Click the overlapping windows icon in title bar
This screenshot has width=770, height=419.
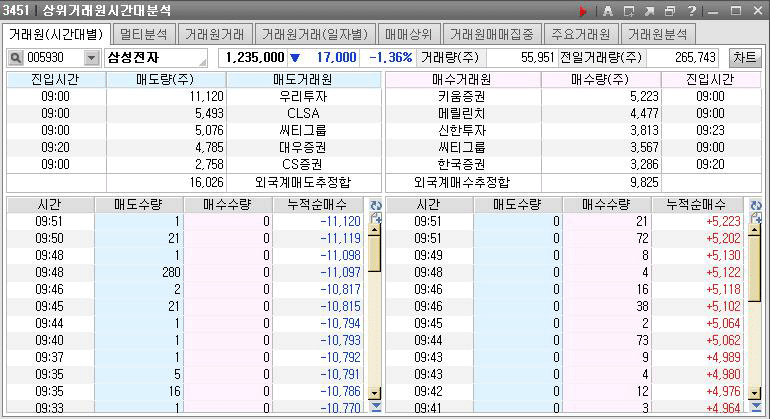670,11
